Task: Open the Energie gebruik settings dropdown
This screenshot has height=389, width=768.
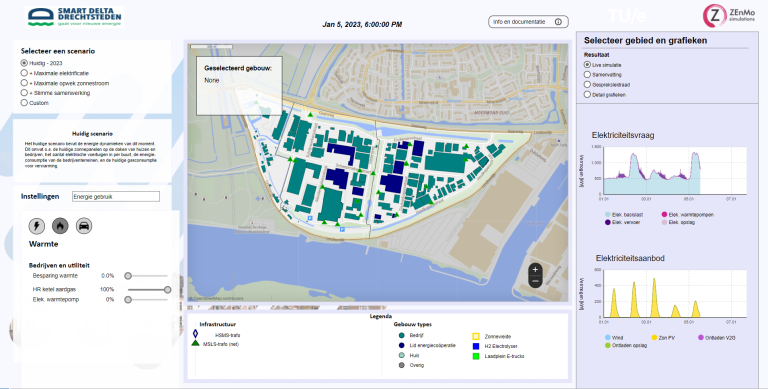Action: (x=116, y=196)
